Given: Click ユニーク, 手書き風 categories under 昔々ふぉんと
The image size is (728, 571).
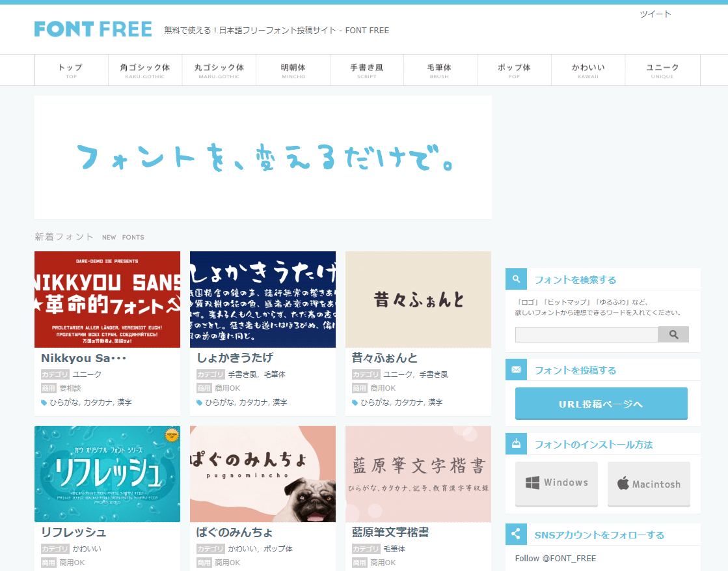Looking at the screenshot, I should [416, 374].
